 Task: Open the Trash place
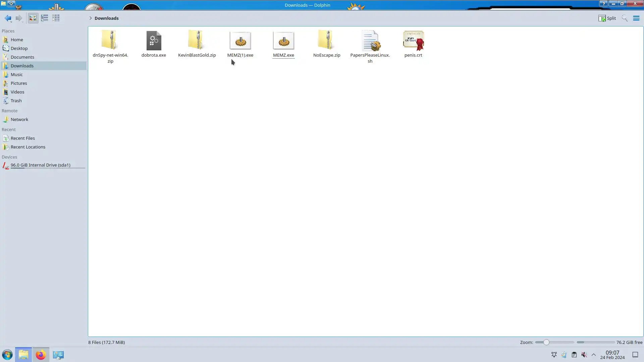16,101
